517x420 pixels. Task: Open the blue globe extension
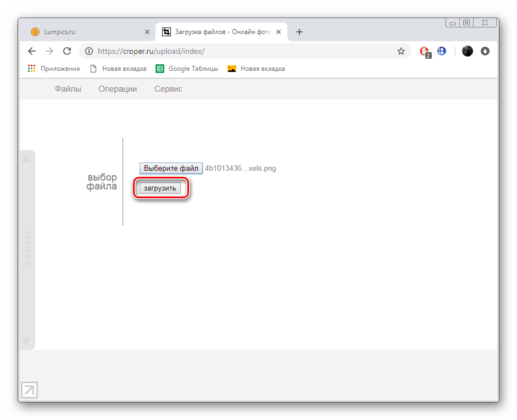(x=442, y=51)
